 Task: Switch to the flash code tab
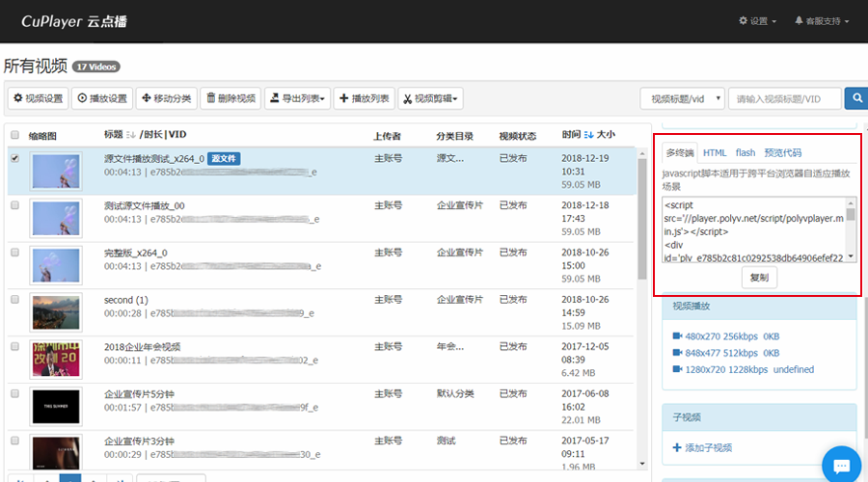click(746, 152)
